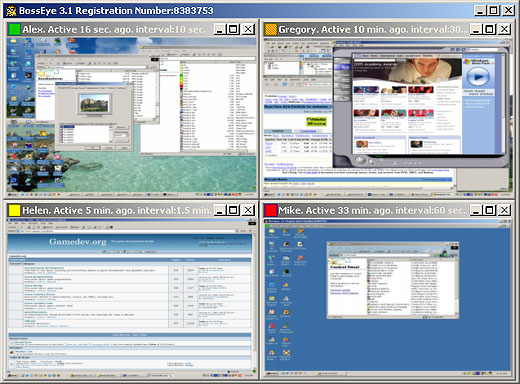Minimize the main BossEye 3.1 window

480,11
